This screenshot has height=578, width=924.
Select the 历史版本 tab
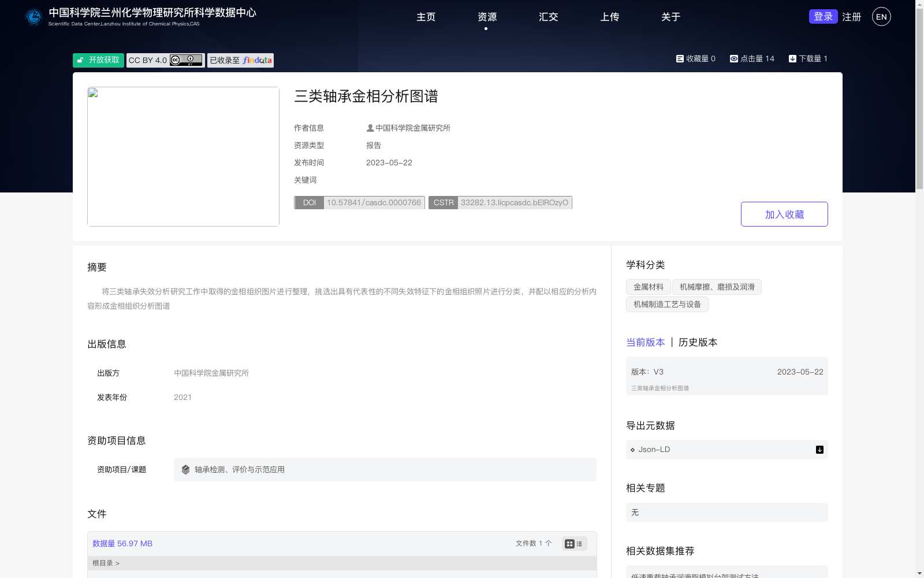[x=698, y=342]
